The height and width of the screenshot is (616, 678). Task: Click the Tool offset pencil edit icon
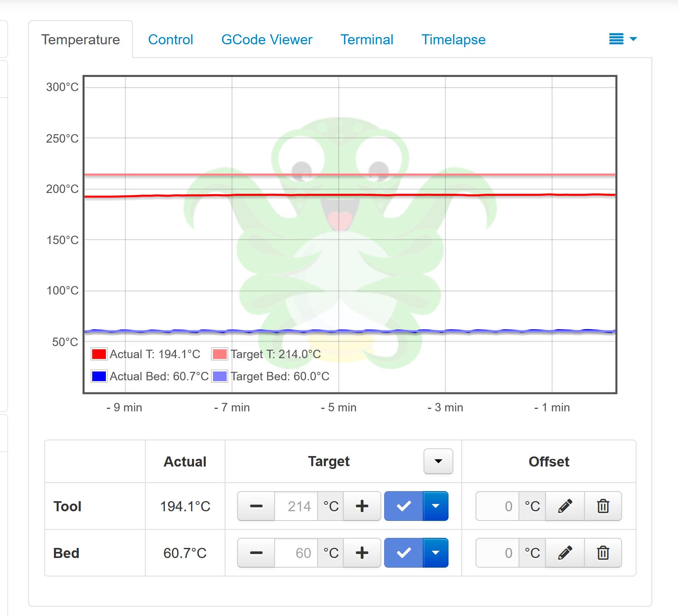point(565,506)
